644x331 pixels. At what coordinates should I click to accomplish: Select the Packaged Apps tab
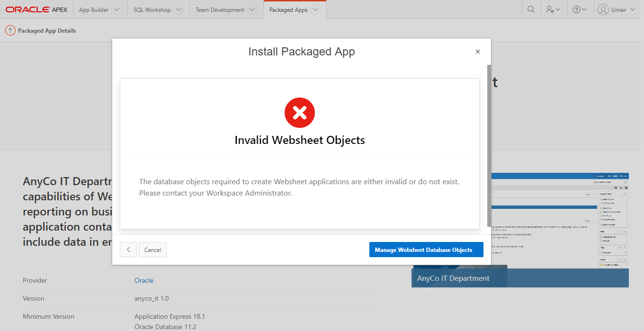(x=288, y=9)
